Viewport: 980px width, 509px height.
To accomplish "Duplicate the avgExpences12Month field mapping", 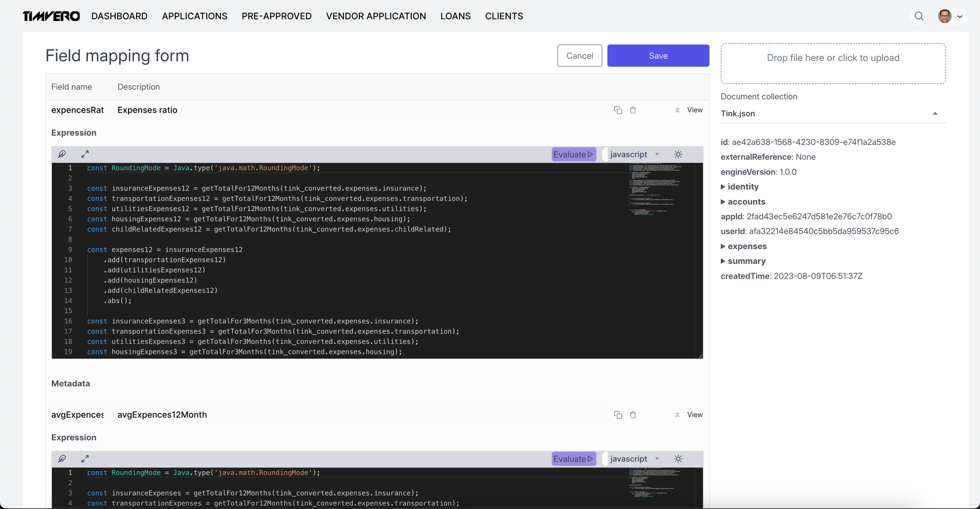I will (618, 415).
